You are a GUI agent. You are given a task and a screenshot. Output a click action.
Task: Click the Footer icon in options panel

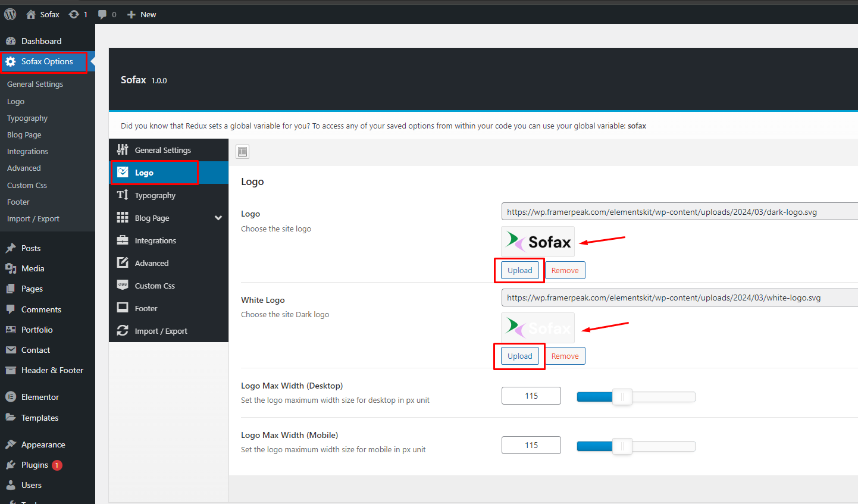click(123, 308)
